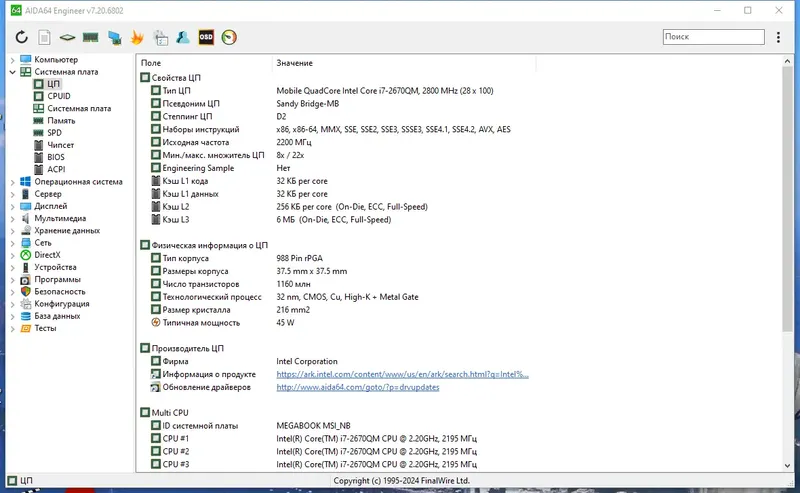This screenshot has width=800, height=493.
Task: Select the Тип корпуса row
Action: [x=459, y=258]
